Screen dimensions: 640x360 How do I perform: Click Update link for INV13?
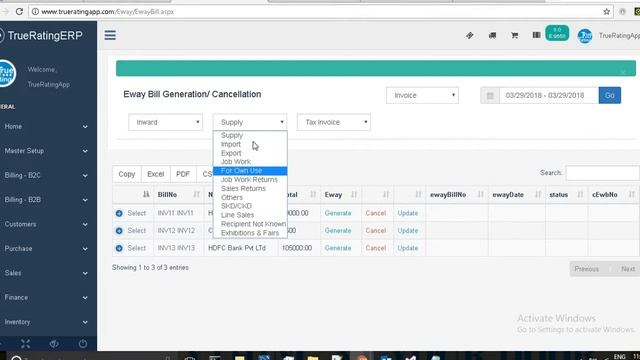408,248
